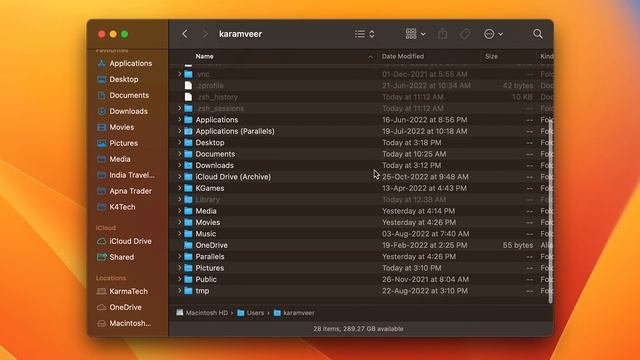Select the Parallels folder row
Viewport: 640px width, 360px height.
(361, 257)
